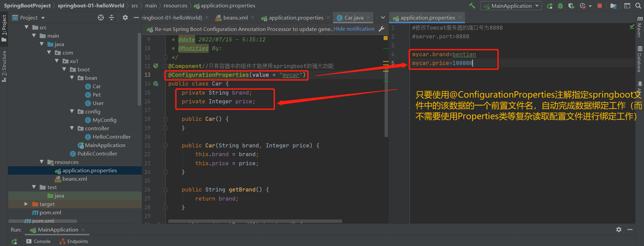Click springboot-01-helloWorld breadcrumb

tap(91, 5)
